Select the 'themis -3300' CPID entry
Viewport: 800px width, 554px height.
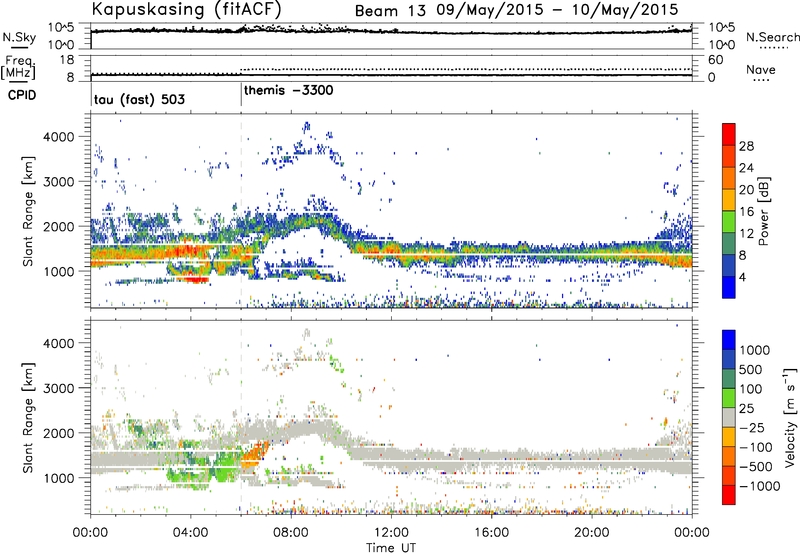tap(289, 90)
